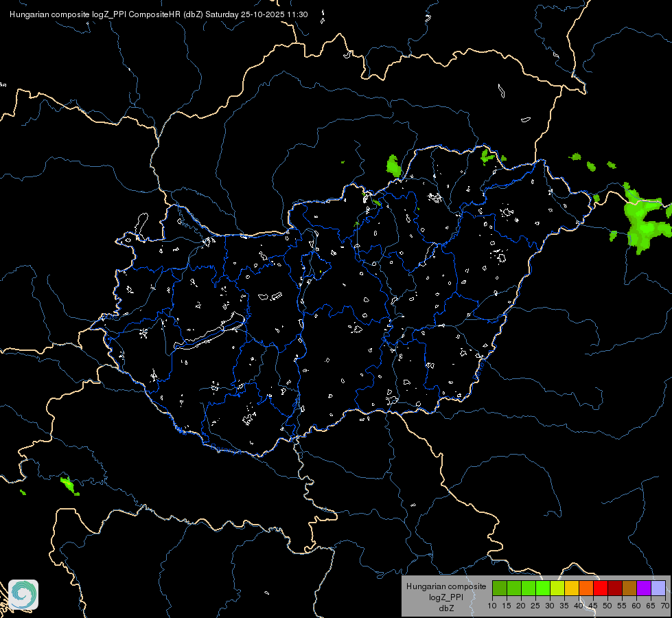Select the green 15-20 dBZ legend swatch
This screenshot has height=618, width=672.
click(x=514, y=588)
